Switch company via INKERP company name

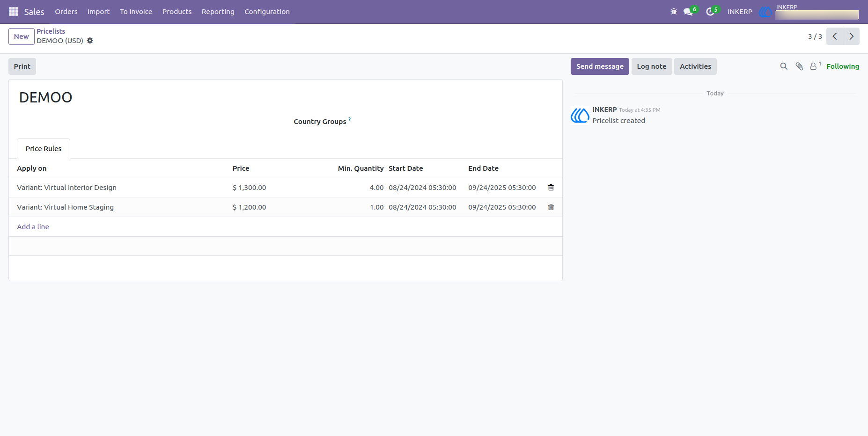pyautogui.click(x=740, y=12)
